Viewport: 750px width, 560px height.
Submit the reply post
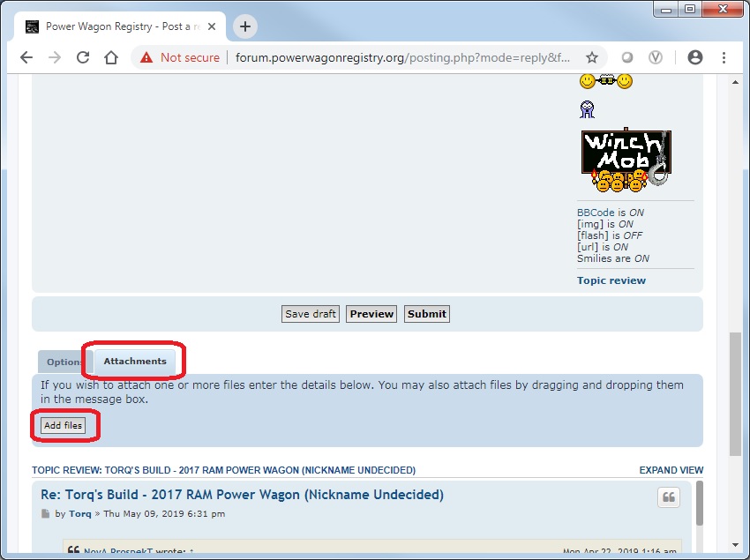tap(427, 314)
